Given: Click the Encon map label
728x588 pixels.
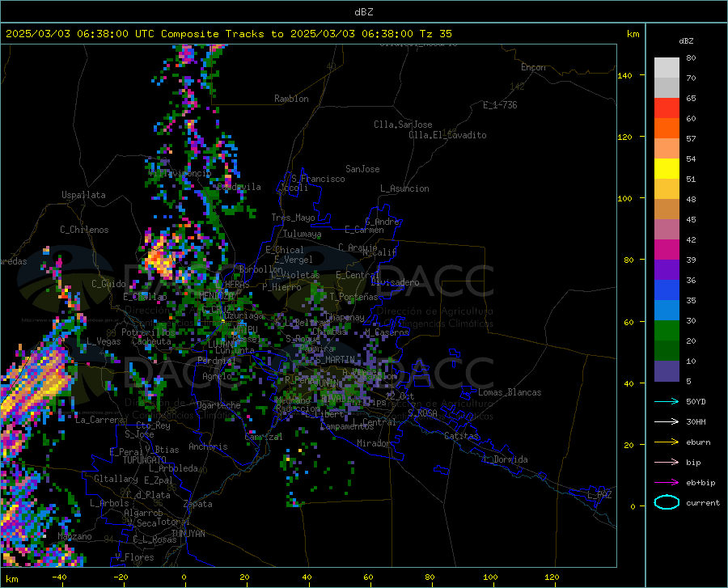Looking at the screenshot, I should click(533, 67).
